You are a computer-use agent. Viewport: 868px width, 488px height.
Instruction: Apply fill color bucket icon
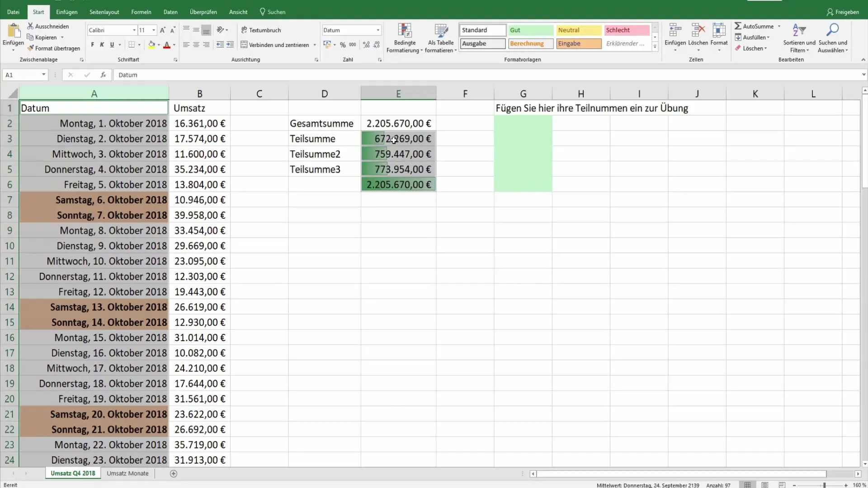click(152, 45)
